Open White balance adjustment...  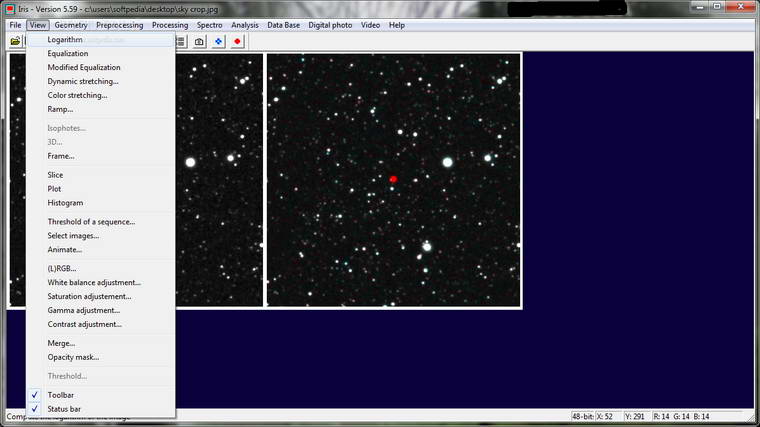[x=101, y=283]
